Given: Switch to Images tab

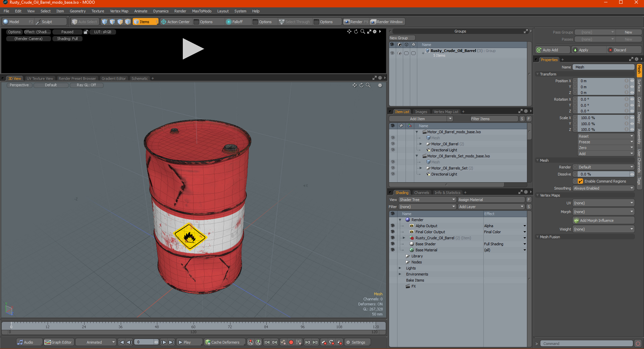Looking at the screenshot, I should [x=421, y=112].
